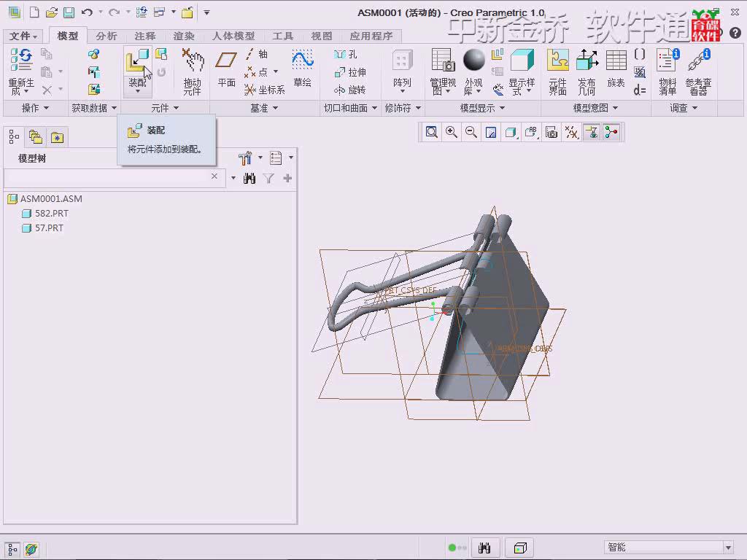747x560 pixels.
Task: Toggle the browser display in status bar
Action: (31, 549)
